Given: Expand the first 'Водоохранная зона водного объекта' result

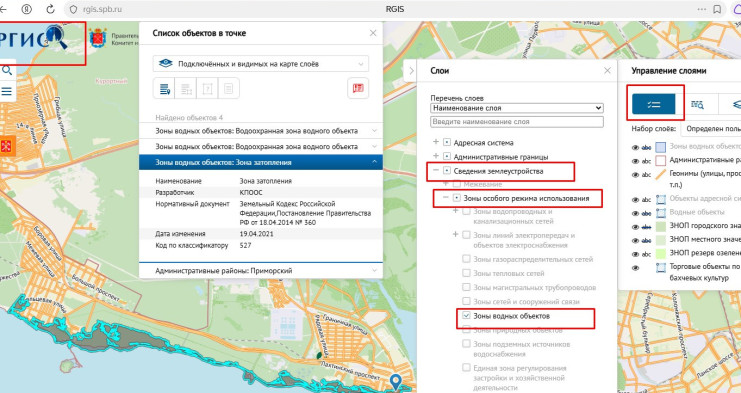Looking at the screenshot, I should pyautogui.click(x=261, y=131).
